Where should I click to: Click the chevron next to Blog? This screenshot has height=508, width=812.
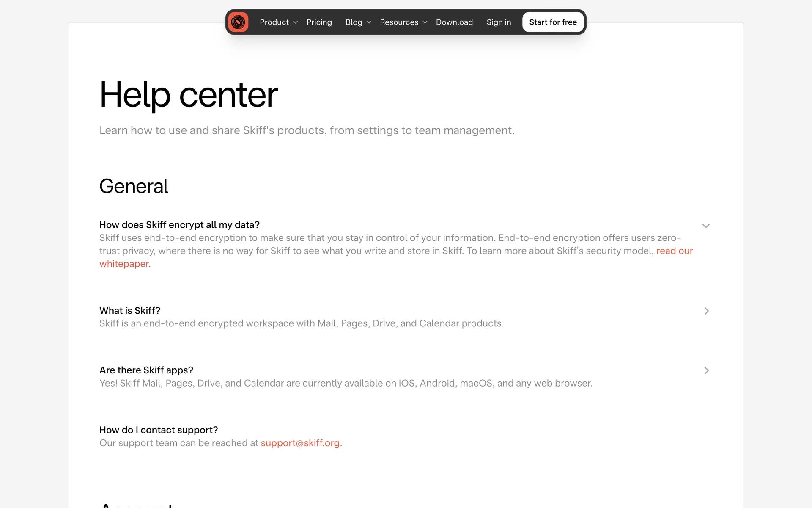(369, 22)
